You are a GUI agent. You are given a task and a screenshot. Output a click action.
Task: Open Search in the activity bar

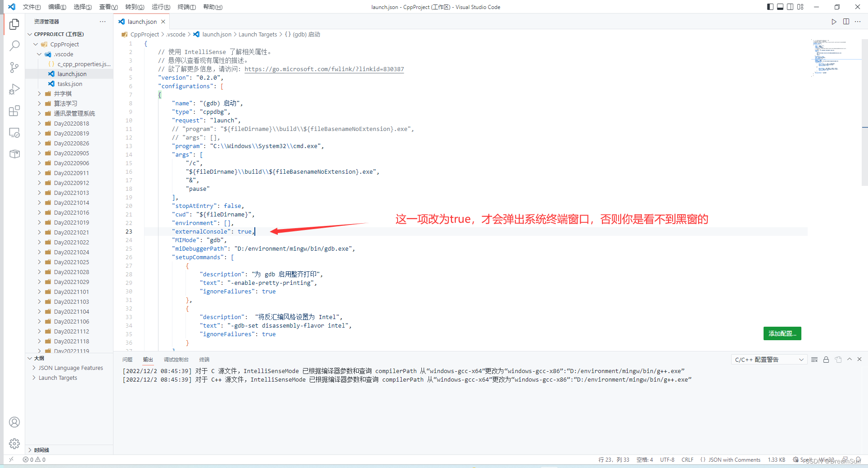point(14,45)
